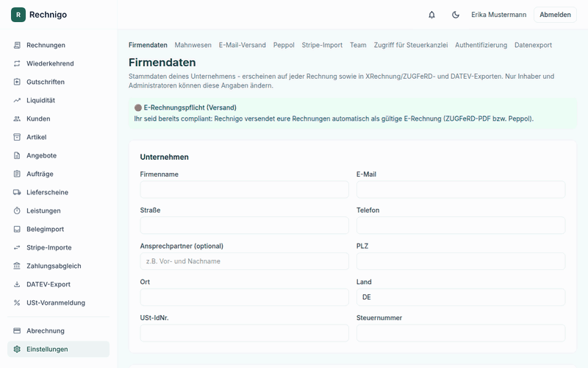Switch to the Mahnwesen tab
Image resolution: width=588 pixels, height=368 pixels.
click(193, 45)
